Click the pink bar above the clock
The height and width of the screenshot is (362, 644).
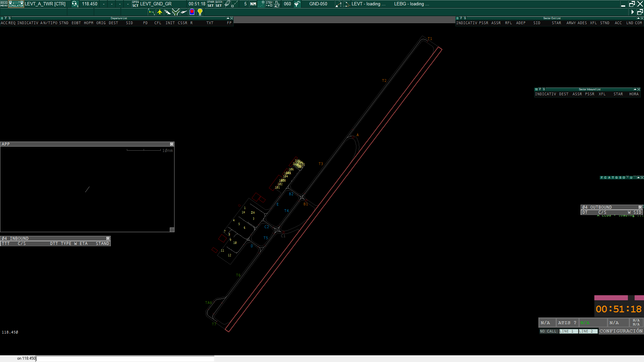[x=611, y=298]
